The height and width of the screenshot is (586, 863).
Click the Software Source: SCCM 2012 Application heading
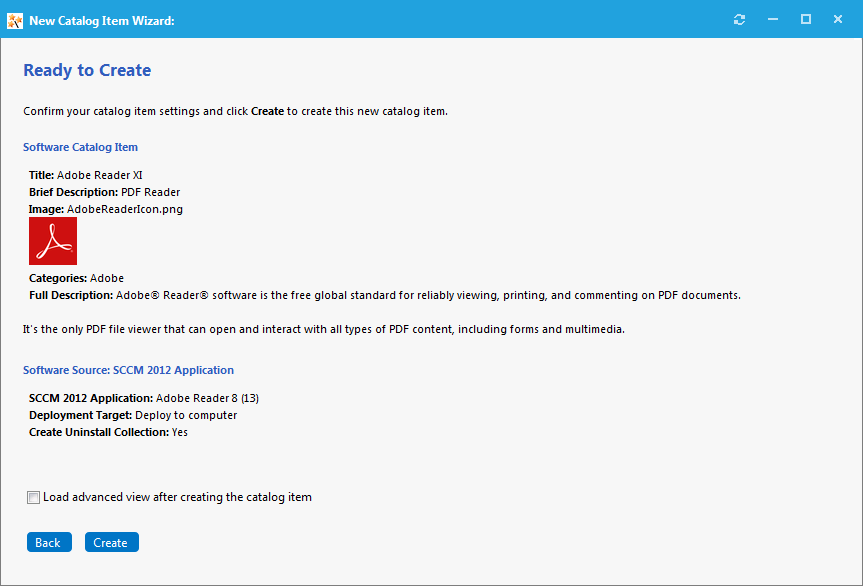coord(128,370)
